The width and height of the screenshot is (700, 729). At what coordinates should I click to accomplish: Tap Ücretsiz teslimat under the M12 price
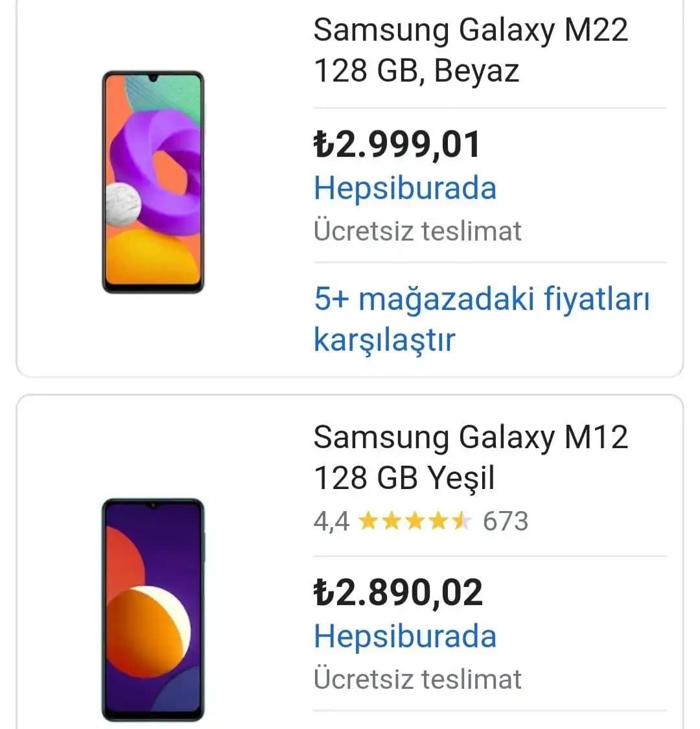pyautogui.click(x=417, y=679)
